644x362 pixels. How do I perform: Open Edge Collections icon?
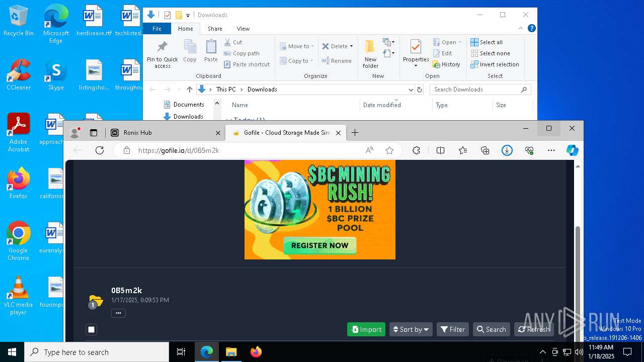485,150
